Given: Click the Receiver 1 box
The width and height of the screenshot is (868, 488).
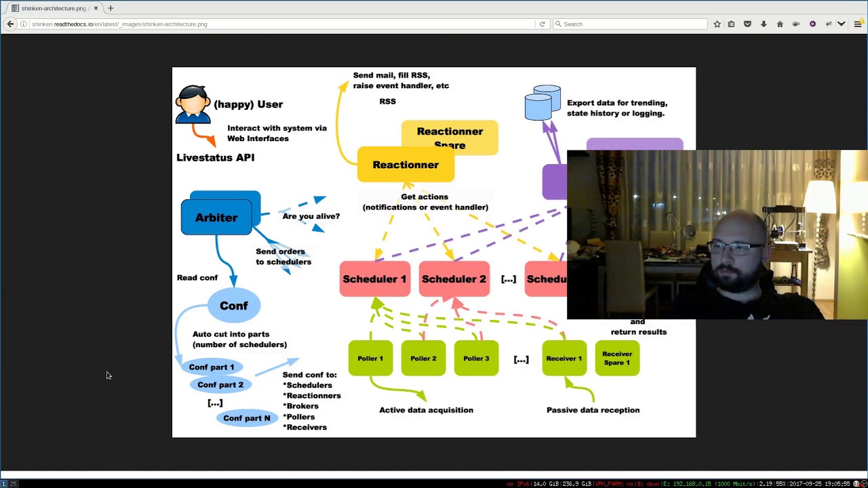Looking at the screenshot, I should click(x=564, y=358).
